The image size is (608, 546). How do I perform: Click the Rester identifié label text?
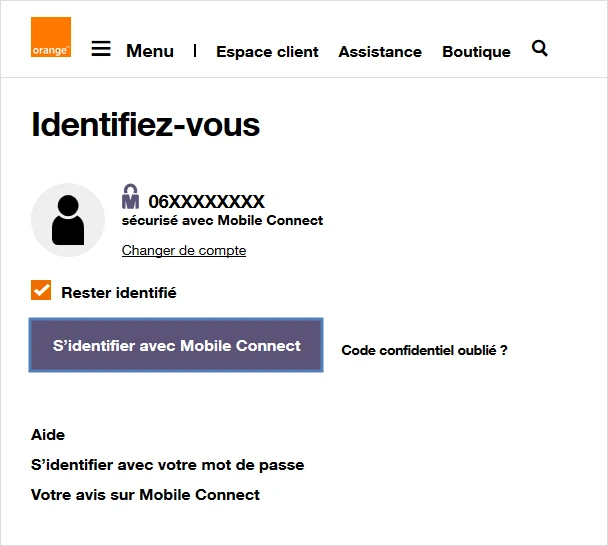(119, 293)
